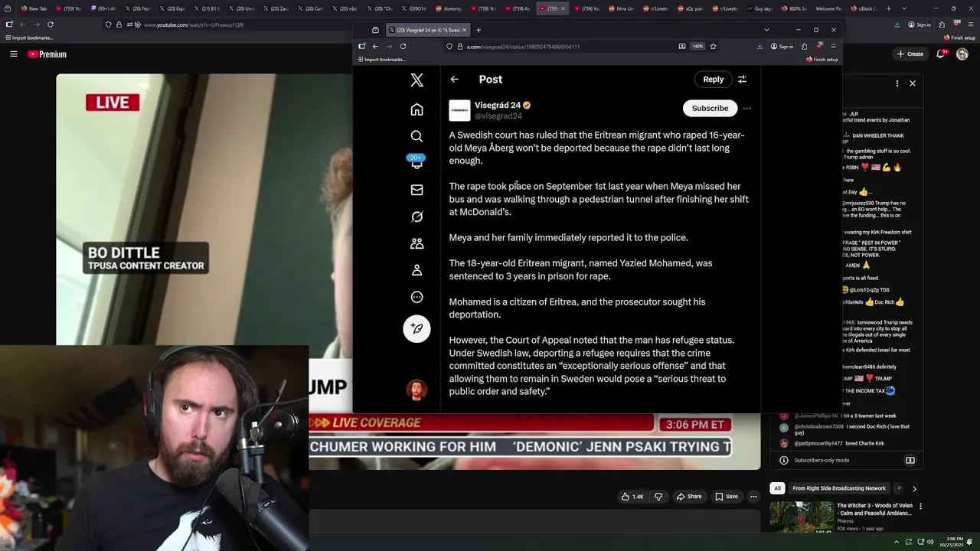This screenshot has width=980, height=551.
Task: Open the YouTube guide hamburger menu
Action: [14, 54]
